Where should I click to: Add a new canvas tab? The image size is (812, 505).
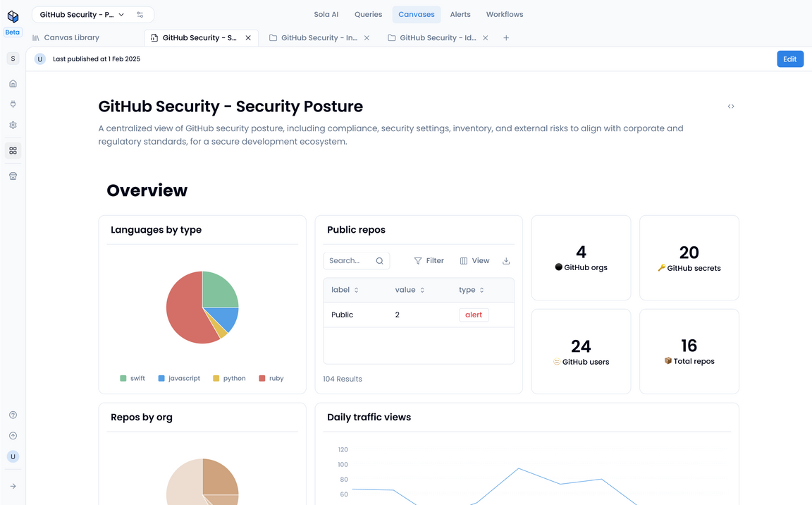point(506,38)
